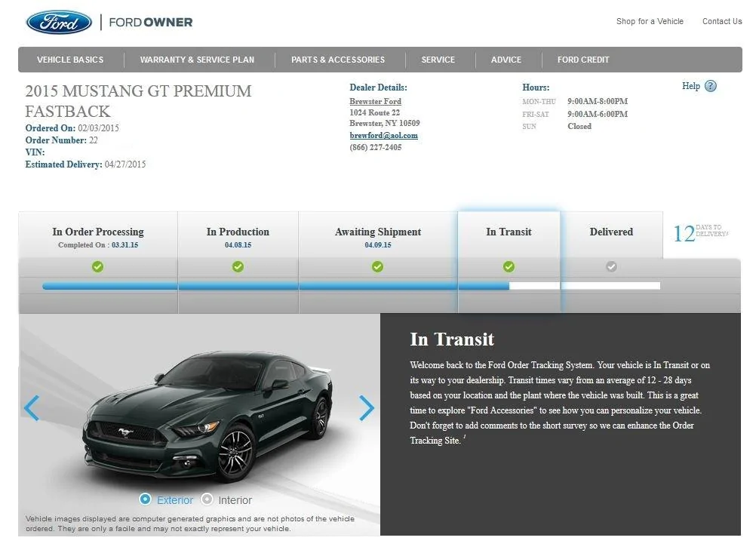Open the Service menu

coord(438,60)
